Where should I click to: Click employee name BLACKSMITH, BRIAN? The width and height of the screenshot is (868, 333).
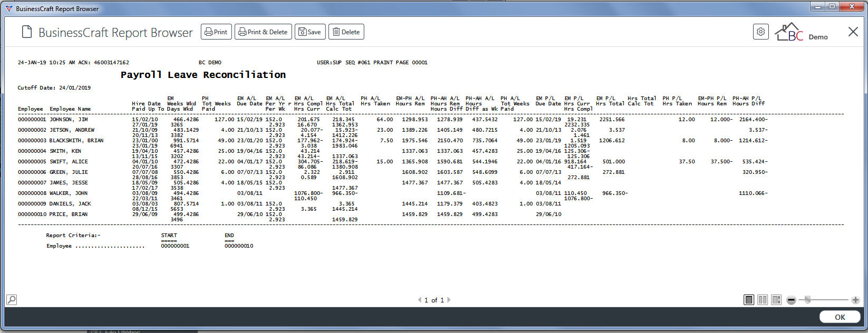[x=76, y=141]
